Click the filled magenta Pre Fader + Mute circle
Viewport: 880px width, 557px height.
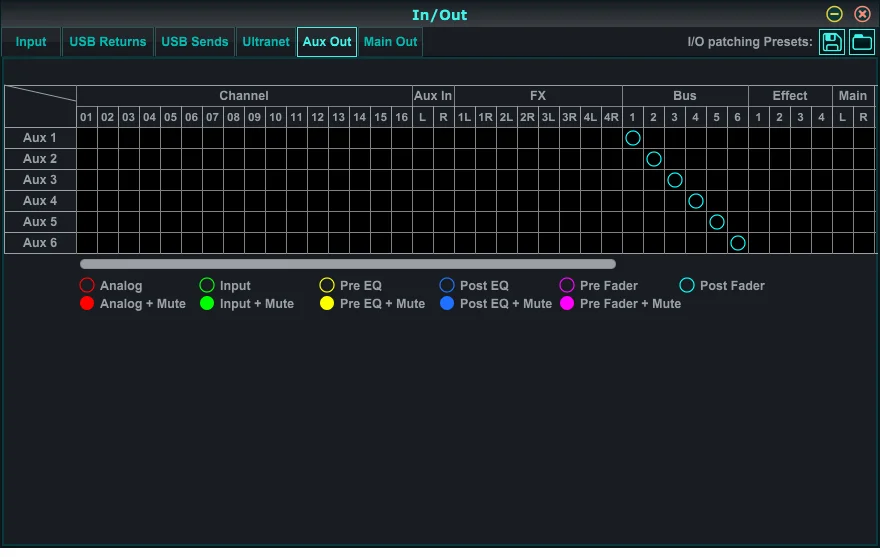point(567,304)
